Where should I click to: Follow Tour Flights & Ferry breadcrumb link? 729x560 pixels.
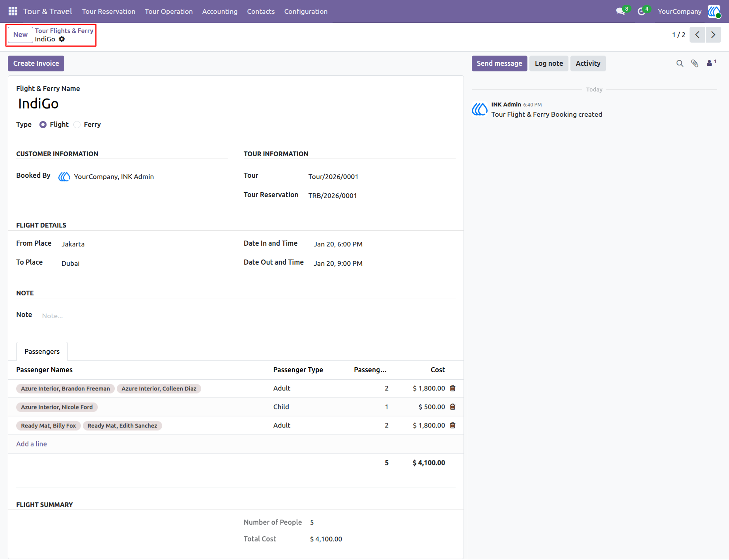tap(64, 31)
